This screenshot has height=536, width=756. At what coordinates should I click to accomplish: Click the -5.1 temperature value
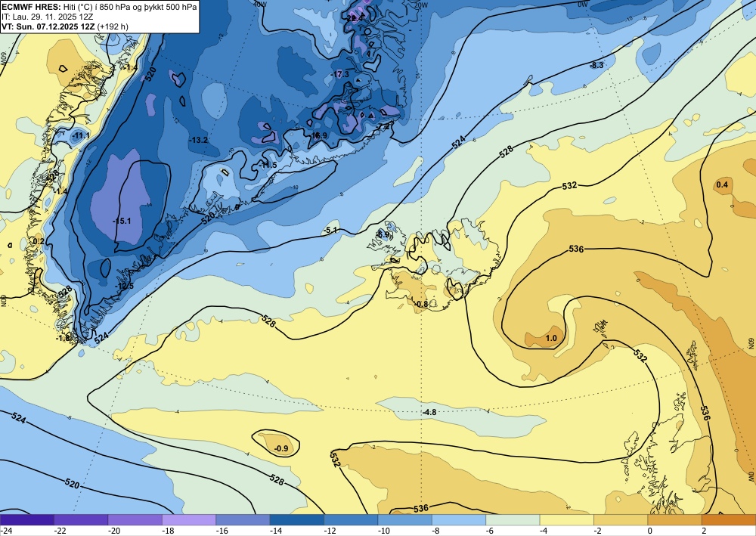click(x=330, y=231)
